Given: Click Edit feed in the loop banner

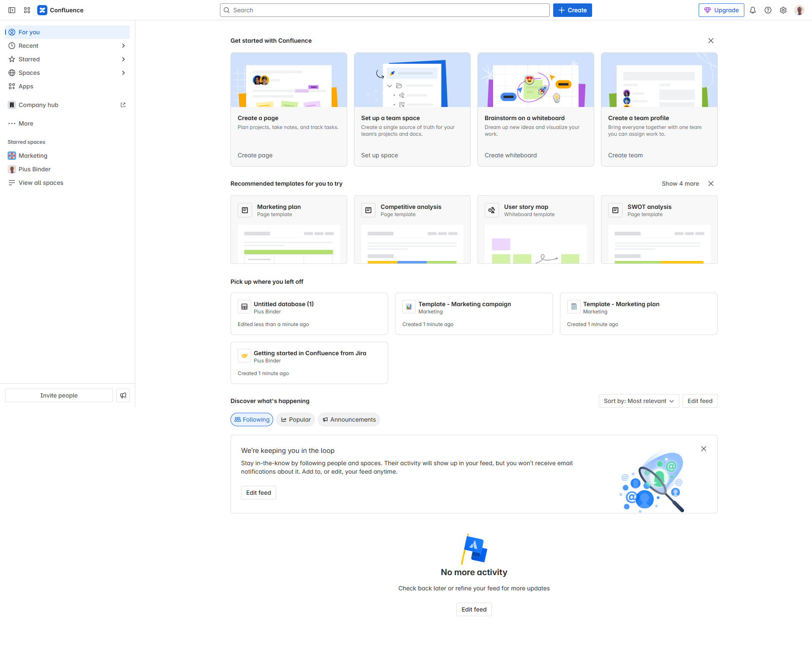Looking at the screenshot, I should pos(258,493).
